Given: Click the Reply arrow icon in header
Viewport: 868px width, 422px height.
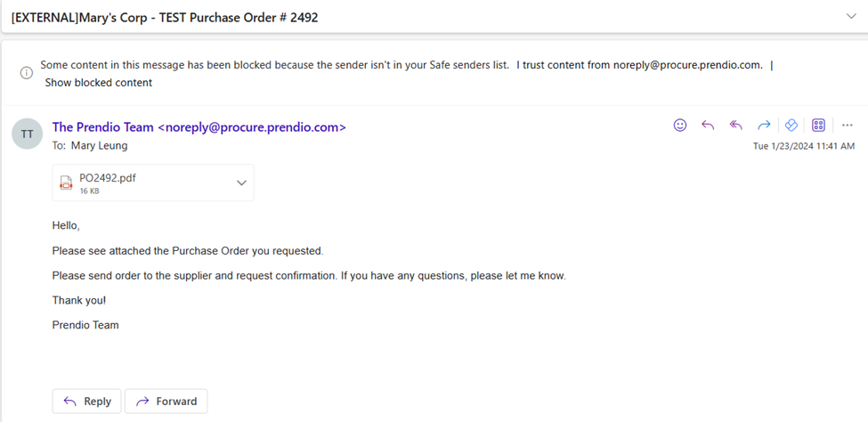Looking at the screenshot, I should [708, 126].
